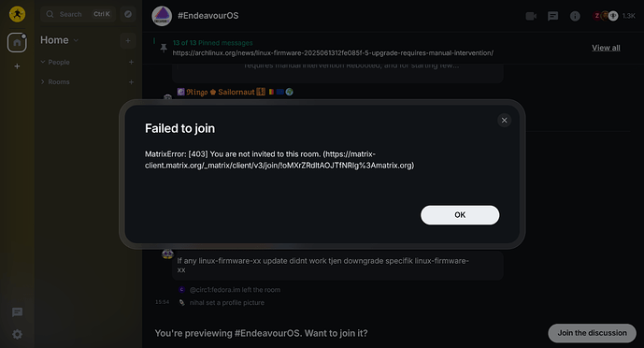Viewport: 644px width, 348px height.
Task: Open the threads chat icon in header
Action: [552, 16]
